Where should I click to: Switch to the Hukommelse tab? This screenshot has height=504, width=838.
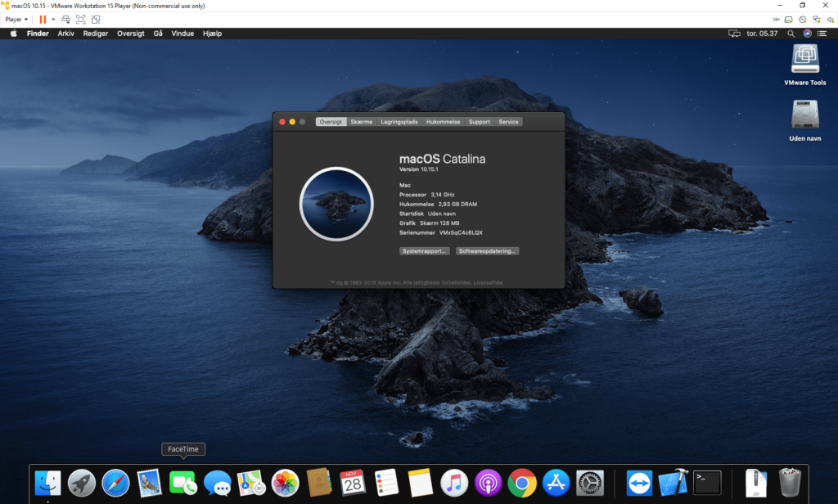[443, 122]
